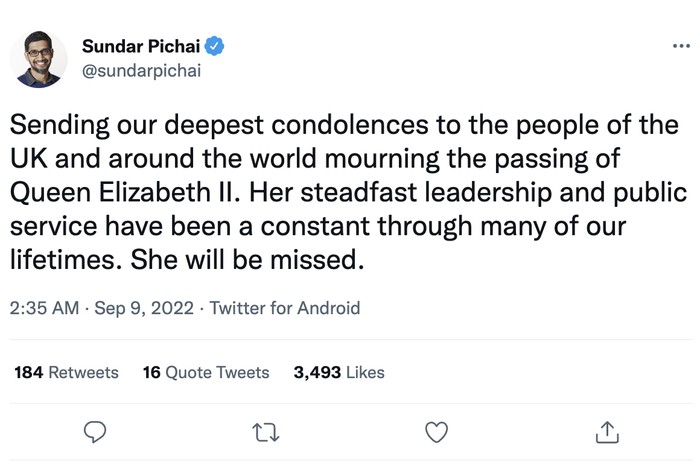Click the tweet's first line starting 'Sending our deepest'

click(343, 129)
